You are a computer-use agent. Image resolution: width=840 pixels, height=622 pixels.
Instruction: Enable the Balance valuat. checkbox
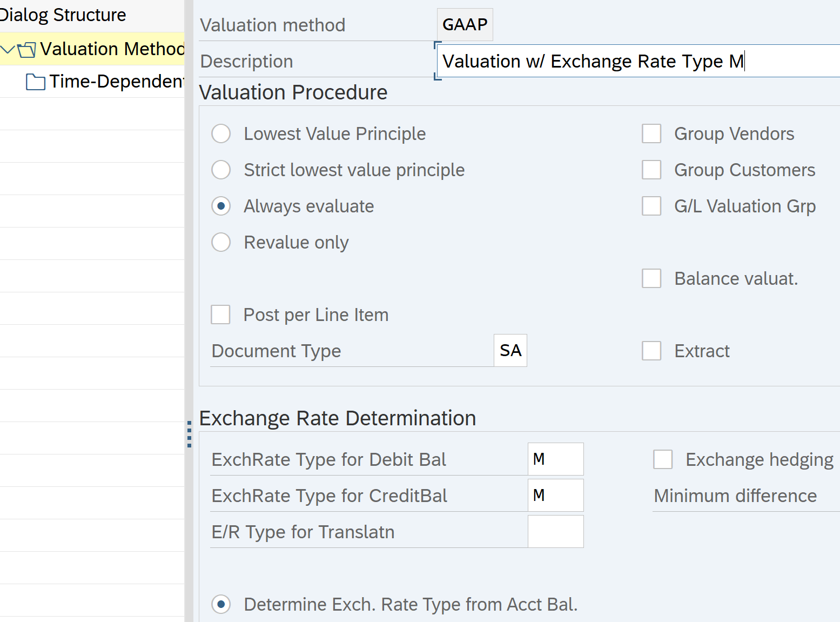[x=651, y=278]
